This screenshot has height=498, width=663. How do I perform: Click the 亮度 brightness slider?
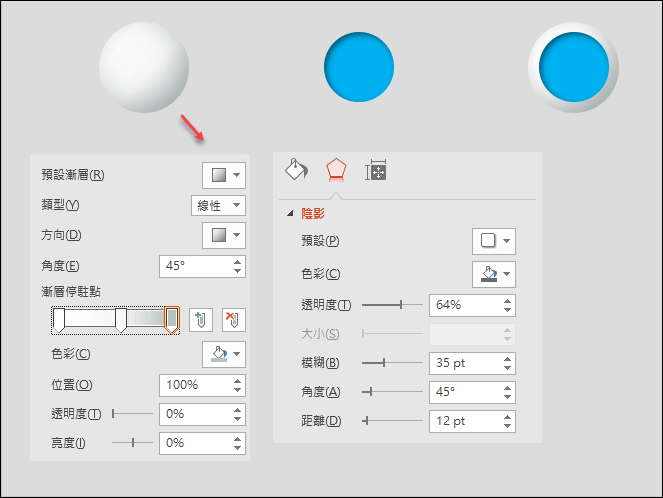click(132, 443)
